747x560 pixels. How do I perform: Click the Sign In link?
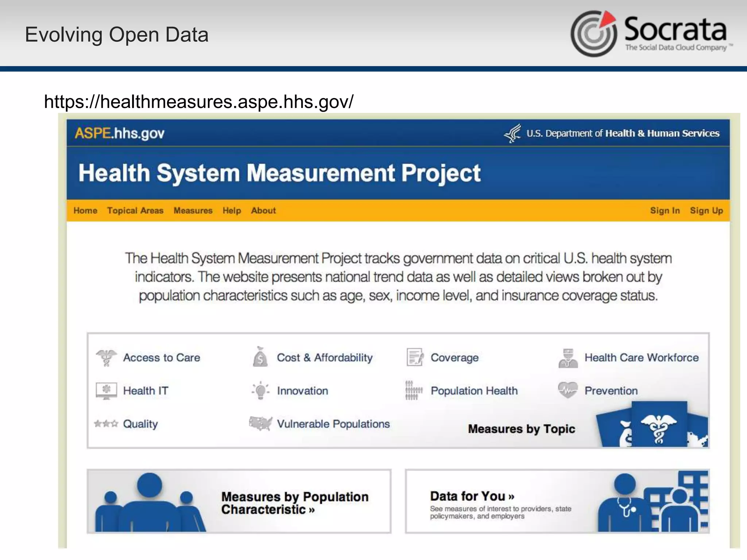[x=665, y=211]
